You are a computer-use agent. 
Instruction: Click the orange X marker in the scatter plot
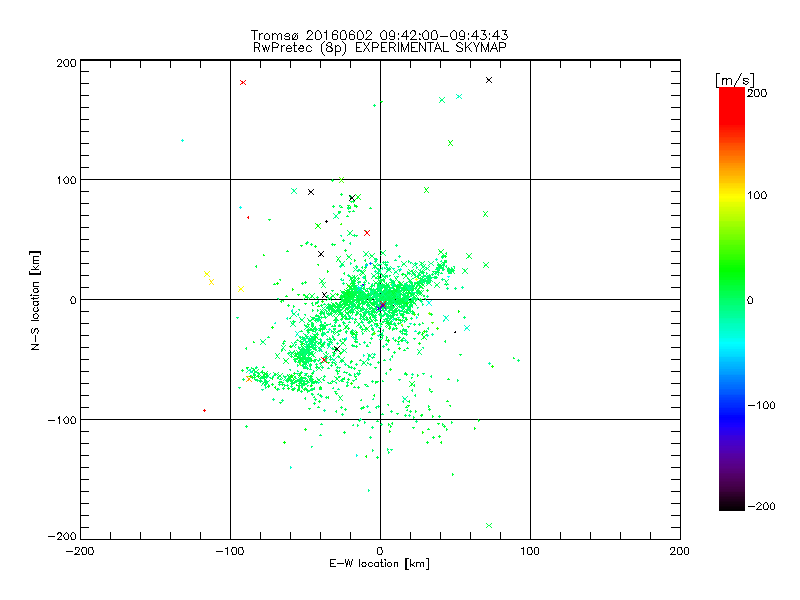[248, 379]
